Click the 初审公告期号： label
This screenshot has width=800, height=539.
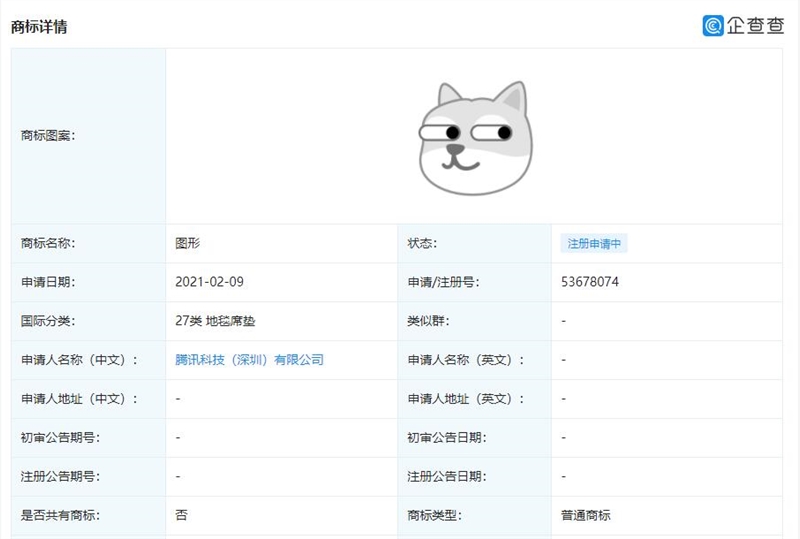(x=60, y=438)
